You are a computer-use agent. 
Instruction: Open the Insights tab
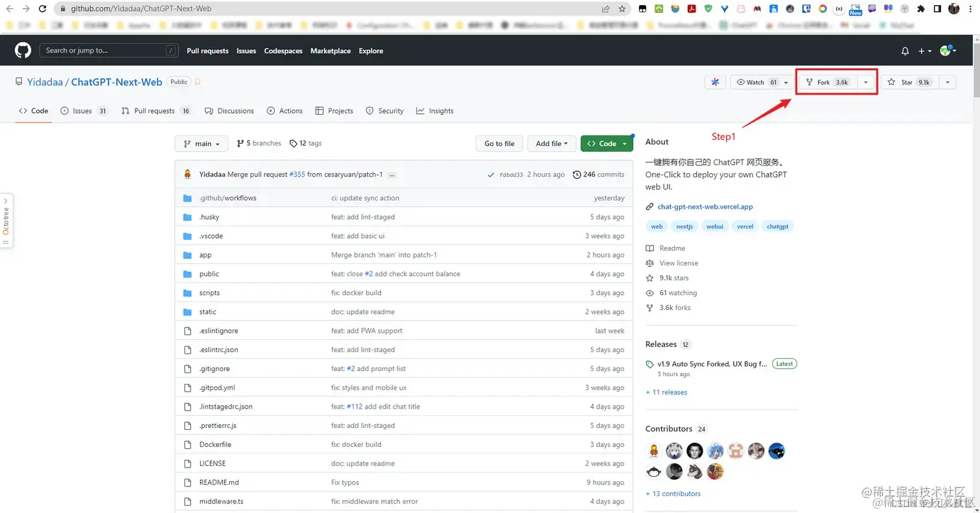pyautogui.click(x=435, y=111)
